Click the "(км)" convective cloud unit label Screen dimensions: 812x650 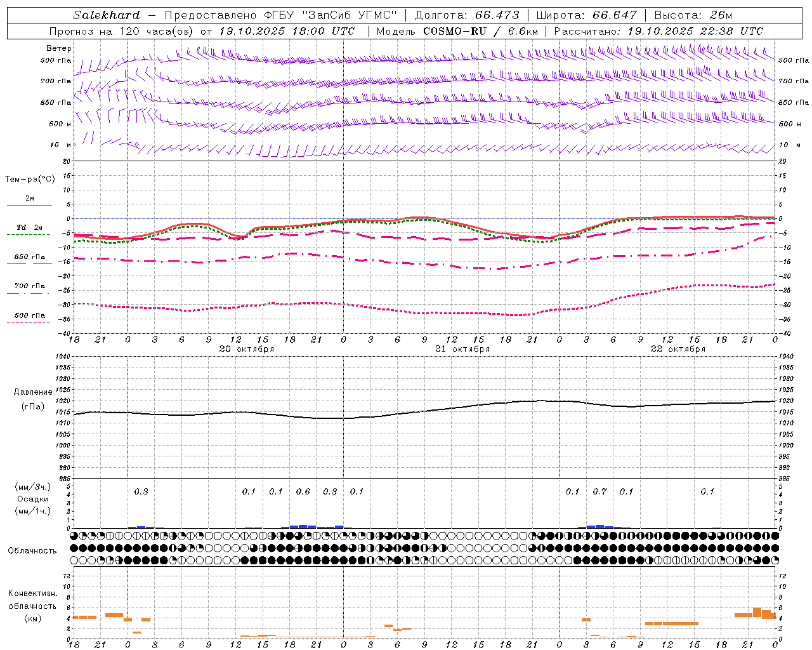coord(32,618)
